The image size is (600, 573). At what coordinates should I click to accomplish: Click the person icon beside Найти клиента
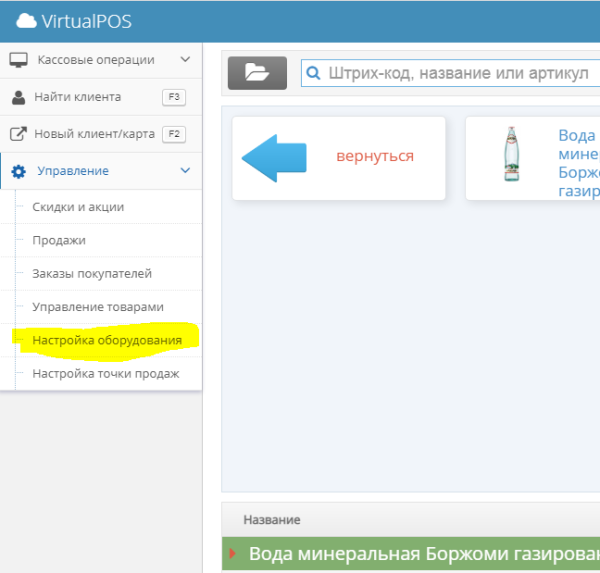click(18, 97)
